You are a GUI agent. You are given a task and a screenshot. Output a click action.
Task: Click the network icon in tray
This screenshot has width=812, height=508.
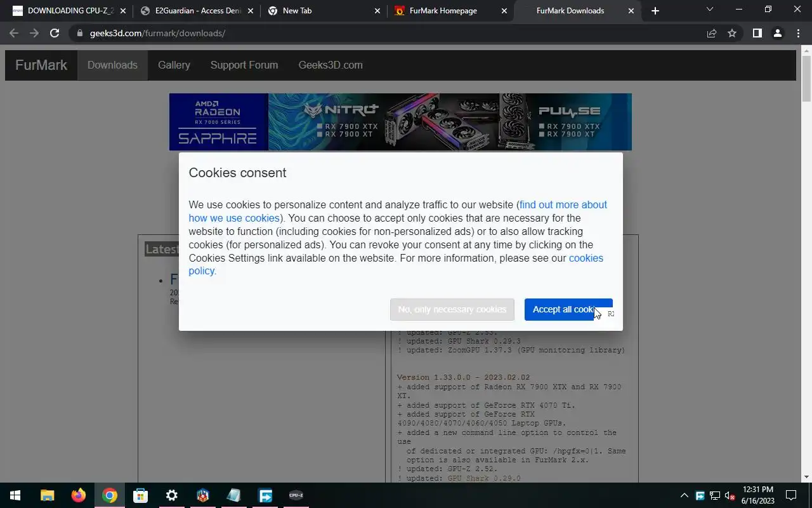point(715,495)
